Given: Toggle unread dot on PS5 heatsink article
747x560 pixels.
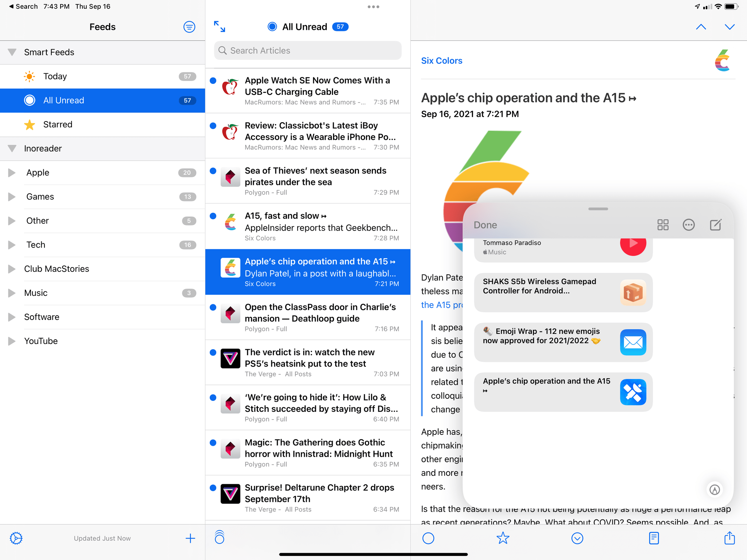Looking at the screenshot, I should pyautogui.click(x=213, y=352).
